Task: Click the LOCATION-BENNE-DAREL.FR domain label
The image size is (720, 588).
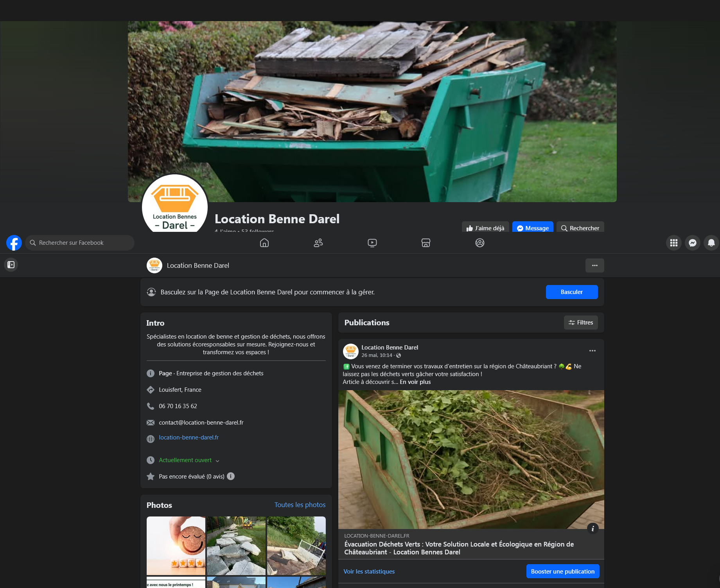Action: click(x=377, y=536)
